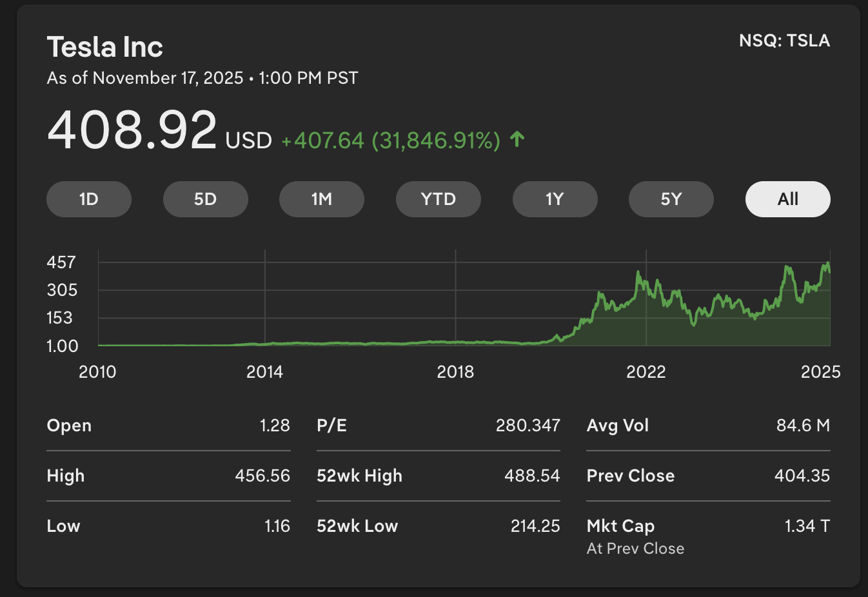
Task: Click the 52wk High value 488.54
Action: pos(532,476)
